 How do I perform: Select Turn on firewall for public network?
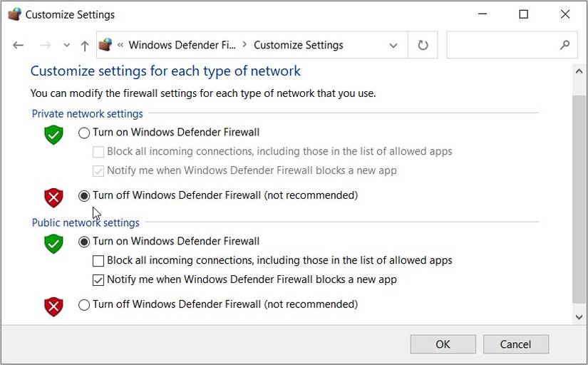click(84, 242)
